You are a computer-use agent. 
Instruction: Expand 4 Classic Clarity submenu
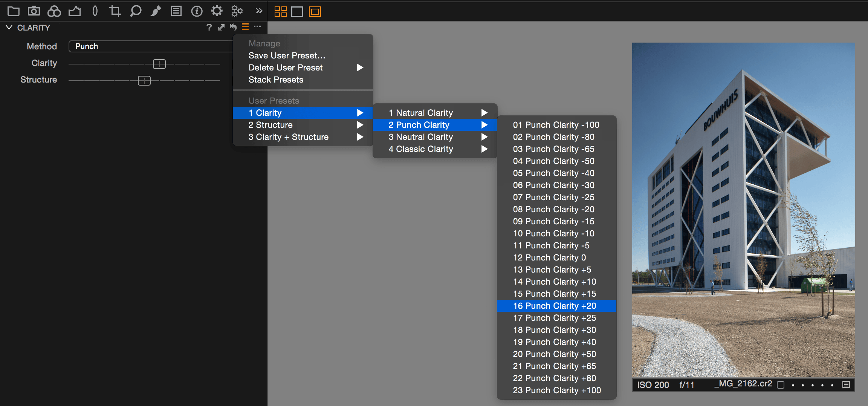(435, 149)
